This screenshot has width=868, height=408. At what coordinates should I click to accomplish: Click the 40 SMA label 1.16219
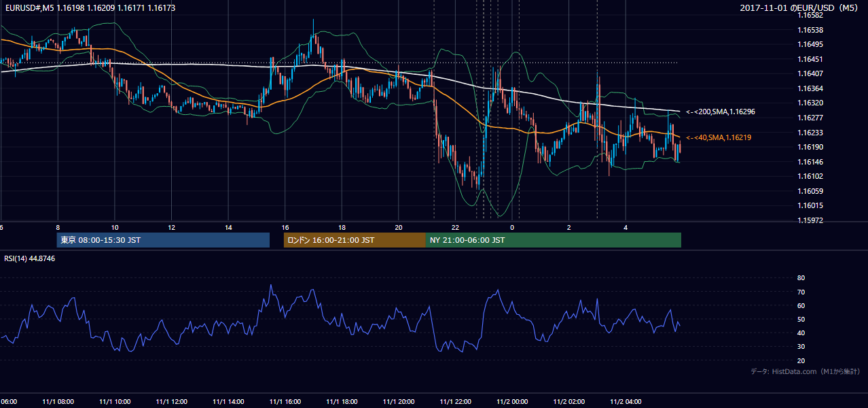[x=719, y=137]
